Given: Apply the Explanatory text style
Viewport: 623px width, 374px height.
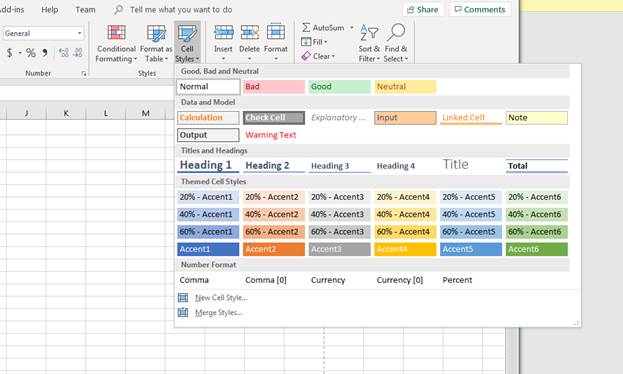Looking at the screenshot, I should [x=339, y=118].
